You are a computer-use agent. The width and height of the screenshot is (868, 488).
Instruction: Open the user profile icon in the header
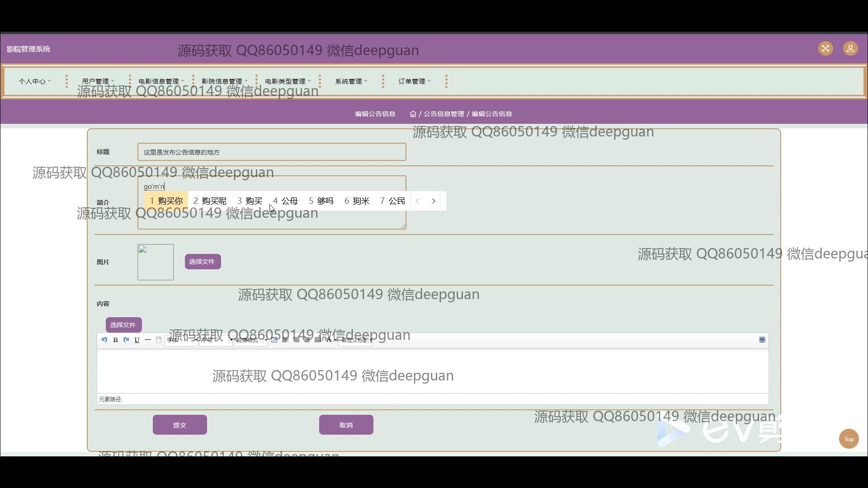tap(850, 48)
